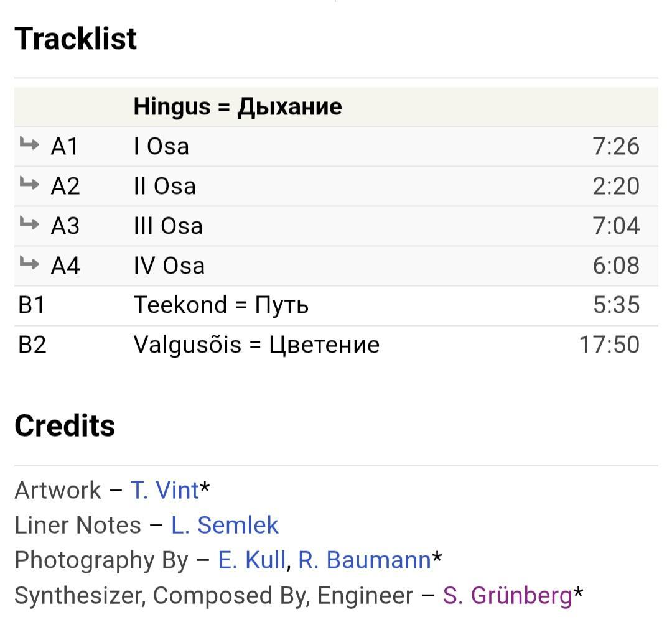Image resolution: width=672 pixels, height=635 pixels.
Task: Click the Tracklist section heading
Action: [75, 39]
